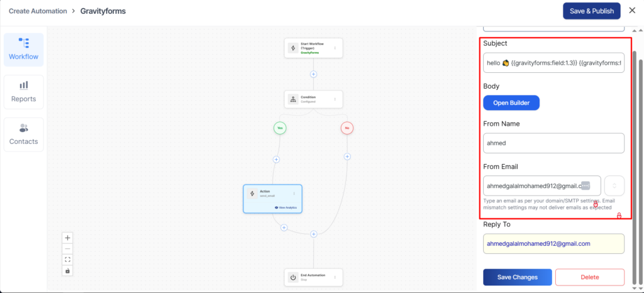This screenshot has width=644, height=293.
Task: Select the Yes branch circle
Action: 280,128
